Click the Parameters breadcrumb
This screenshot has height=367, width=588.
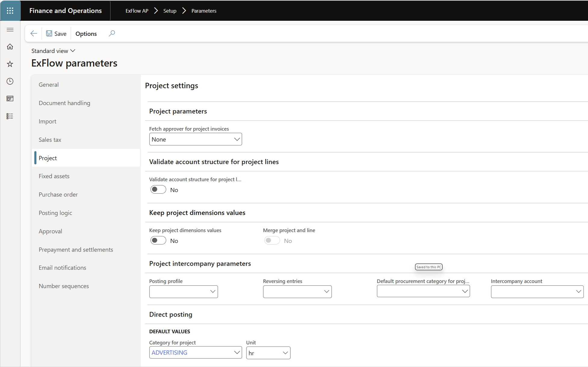point(204,11)
